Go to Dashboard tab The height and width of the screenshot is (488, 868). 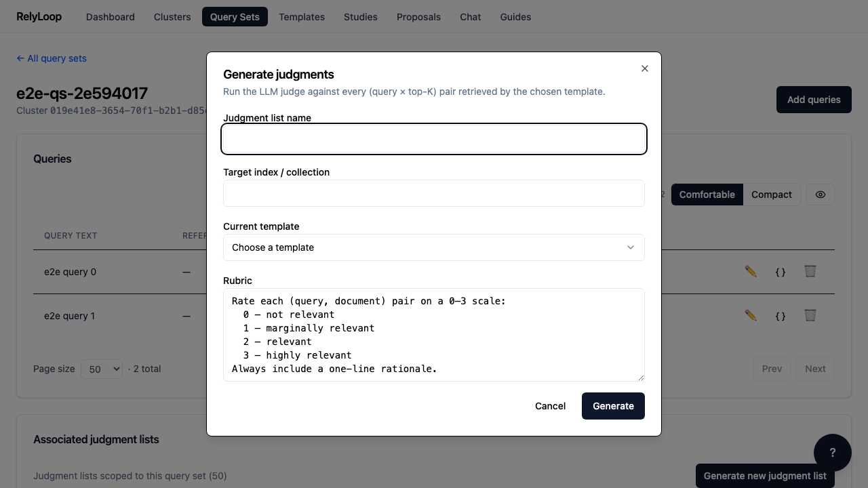click(111, 17)
